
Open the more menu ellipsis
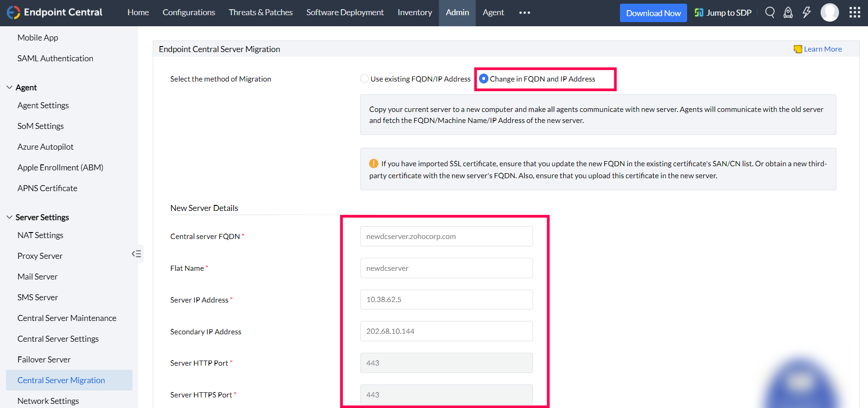coord(525,13)
